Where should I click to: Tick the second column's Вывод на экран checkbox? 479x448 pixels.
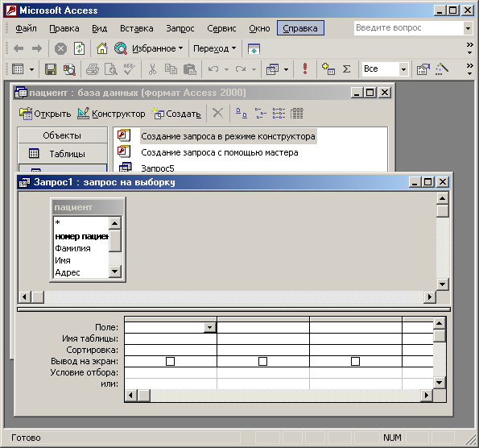[262, 362]
